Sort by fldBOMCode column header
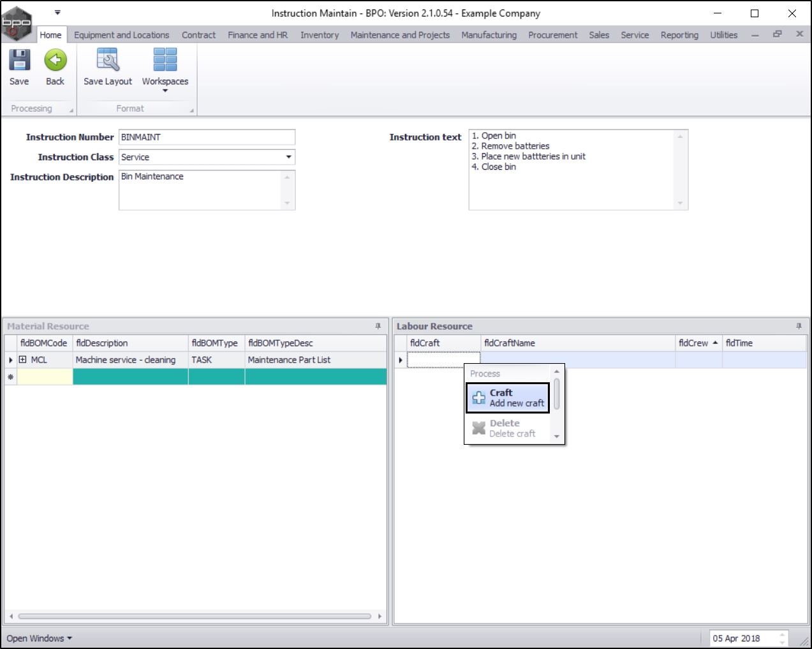 point(45,343)
